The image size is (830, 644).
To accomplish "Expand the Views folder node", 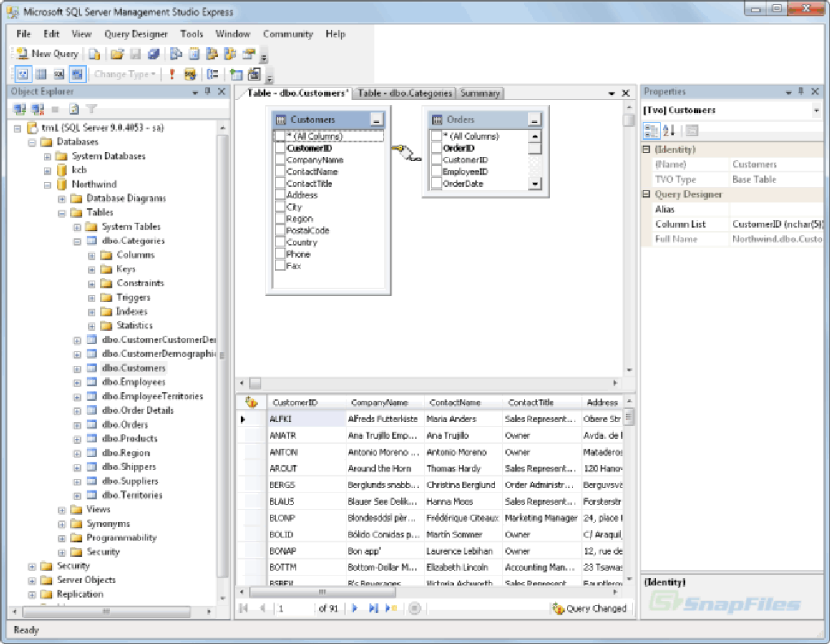I will tap(62, 510).
